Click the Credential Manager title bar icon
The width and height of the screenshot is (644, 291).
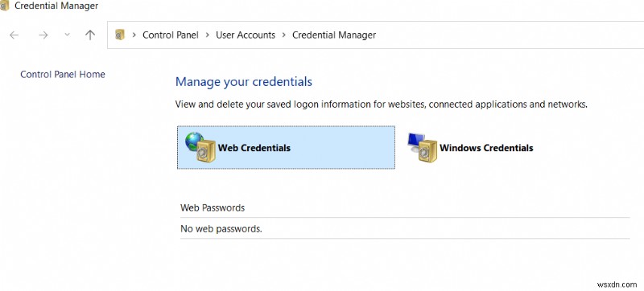4,6
